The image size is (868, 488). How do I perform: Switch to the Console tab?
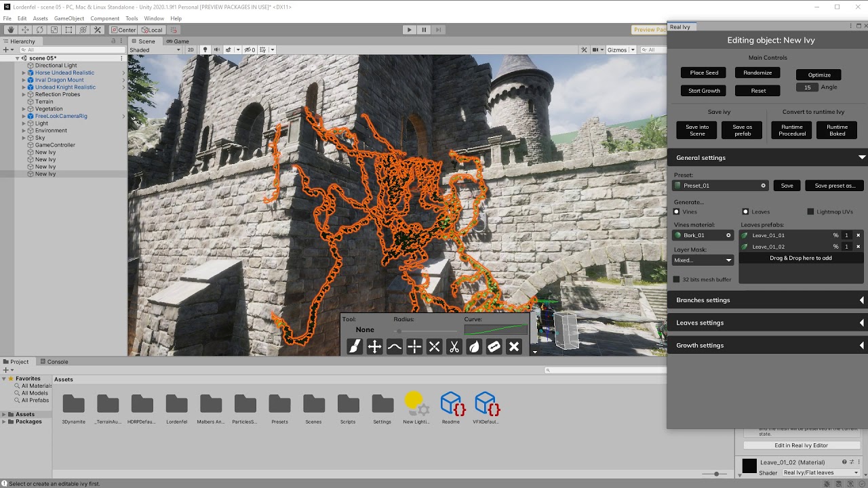click(54, 362)
